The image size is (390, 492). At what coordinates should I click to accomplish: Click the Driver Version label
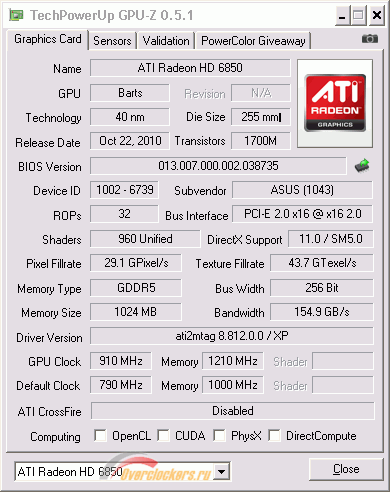[x=49, y=338]
